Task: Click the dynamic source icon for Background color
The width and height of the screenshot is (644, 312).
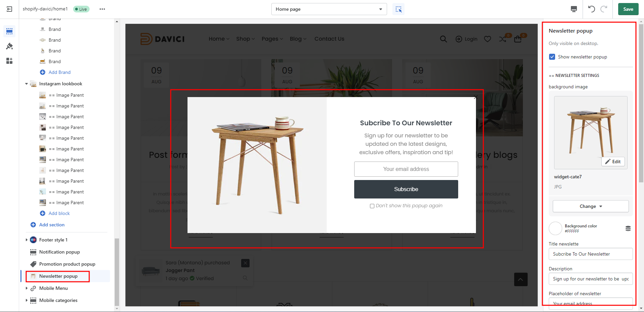Action: click(x=628, y=228)
